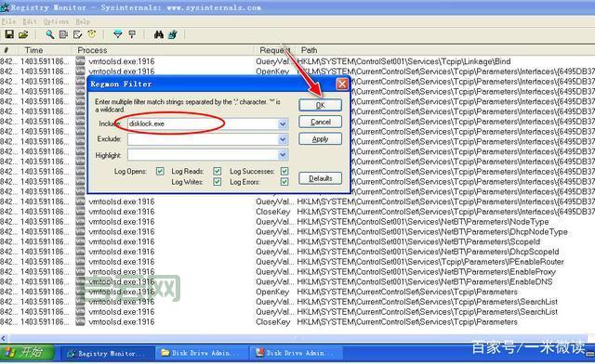The width and height of the screenshot is (595, 364).
Task: Open the funnel filter toolbar icon
Action: coord(118,34)
